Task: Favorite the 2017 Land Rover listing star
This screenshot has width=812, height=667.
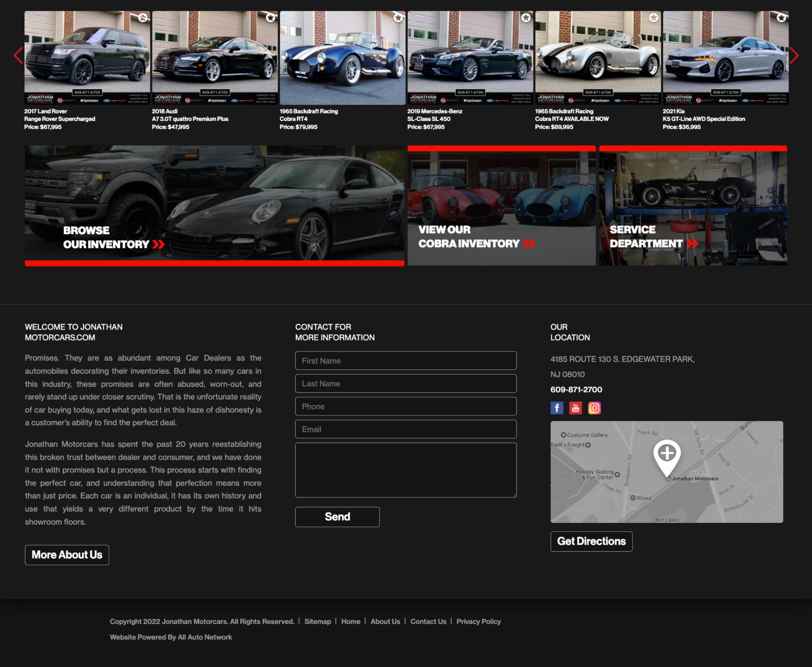Action: click(x=143, y=18)
